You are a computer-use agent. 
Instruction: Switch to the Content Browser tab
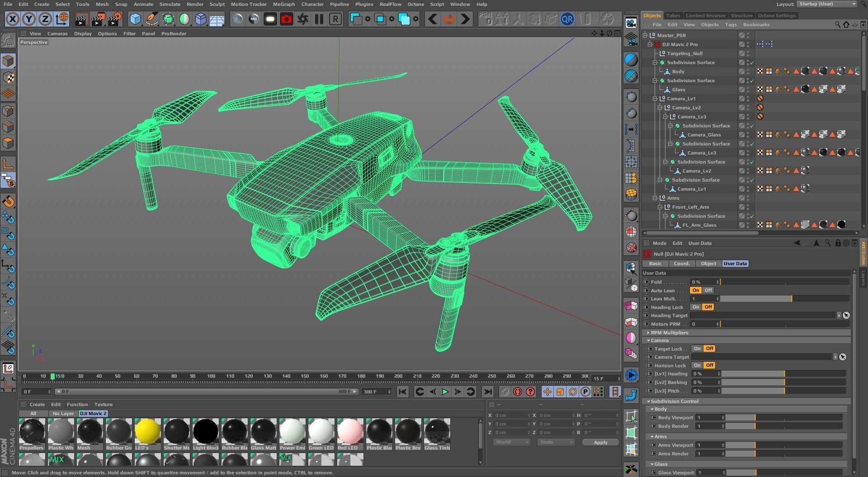pos(705,15)
